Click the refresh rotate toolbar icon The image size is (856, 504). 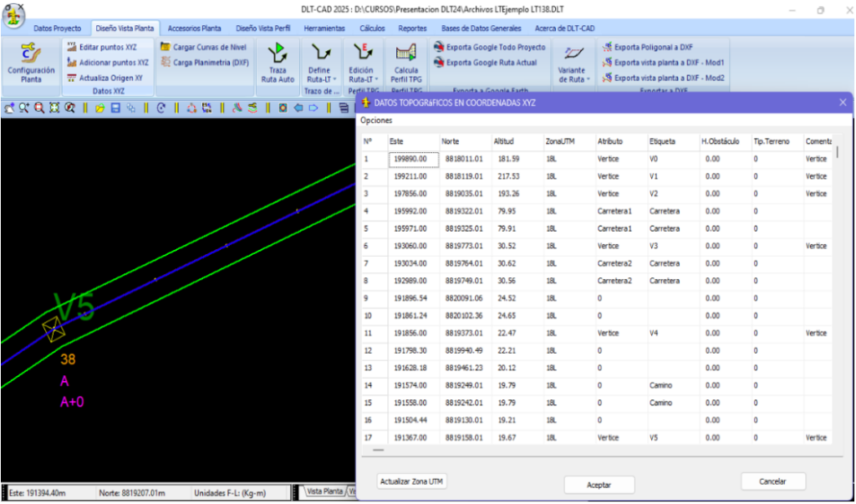click(161, 108)
